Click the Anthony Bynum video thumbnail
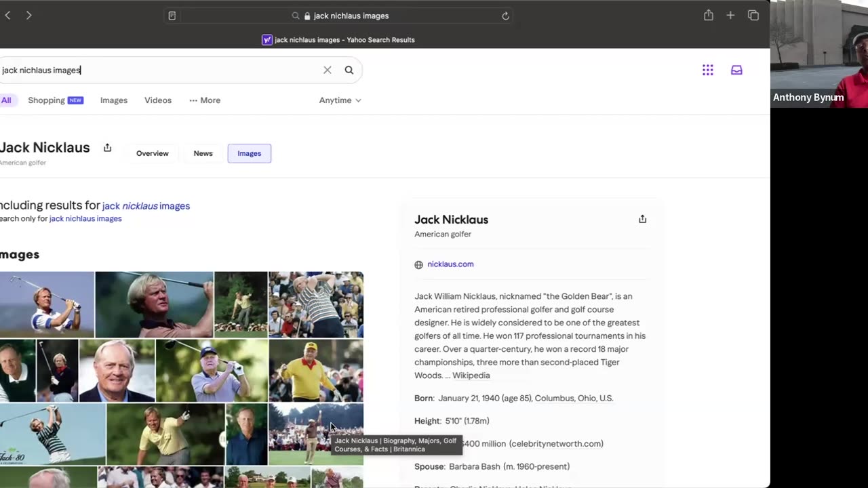Screen dimensions: 868x488 point(819,54)
